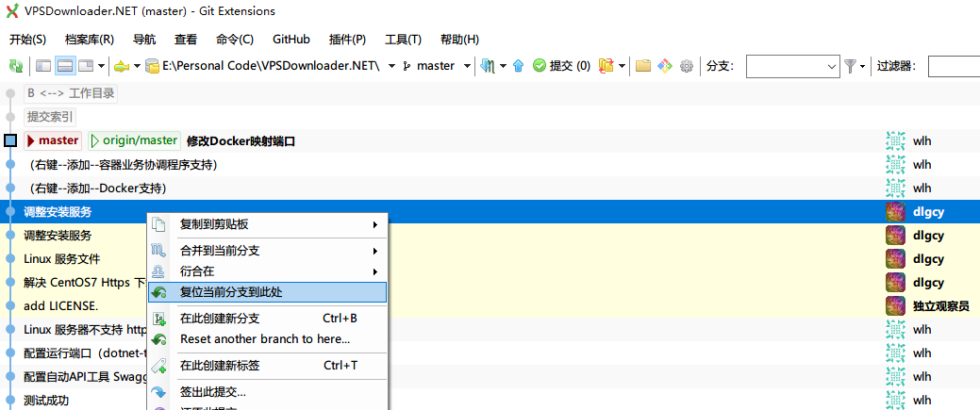
Task: Expand the repository path dropdown arrow
Action: coord(391,66)
